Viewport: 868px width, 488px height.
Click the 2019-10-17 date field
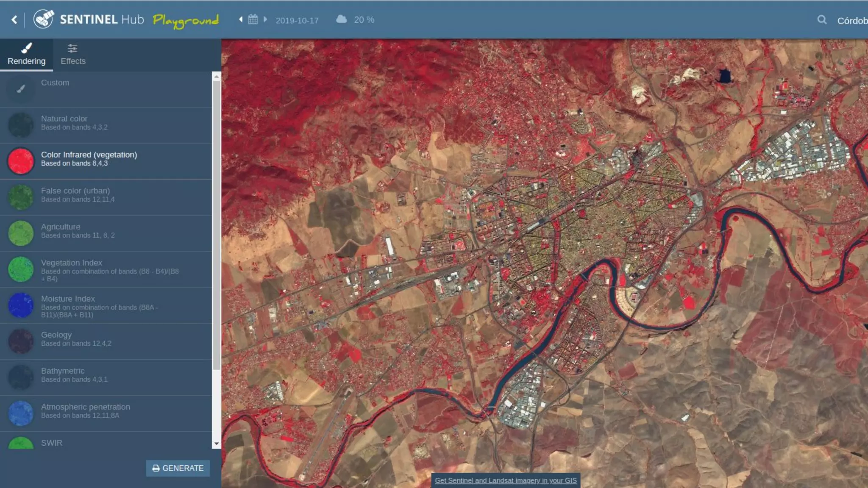[297, 20]
